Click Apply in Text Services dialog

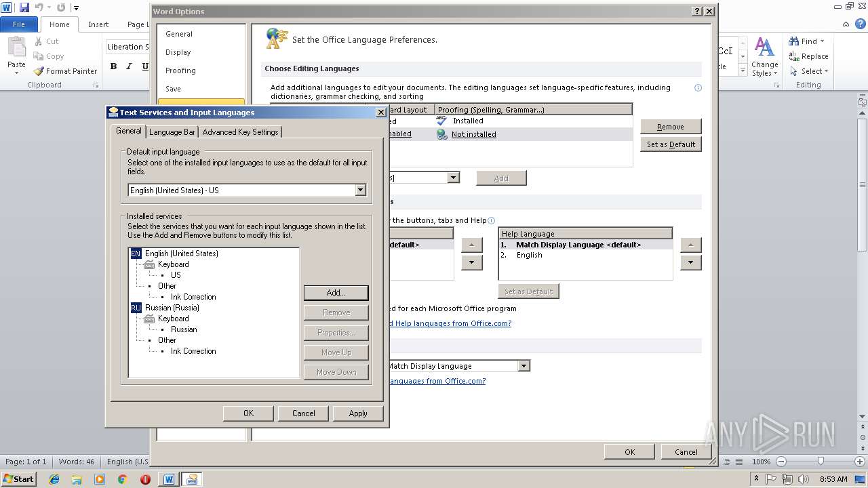click(x=358, y=413)
